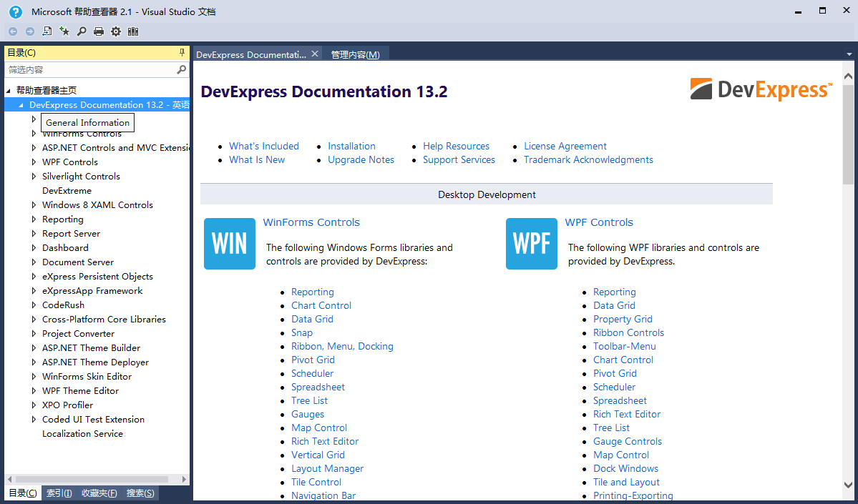Open the License Agreement link
The image size is (858, 504).
(x=565, y=146)
